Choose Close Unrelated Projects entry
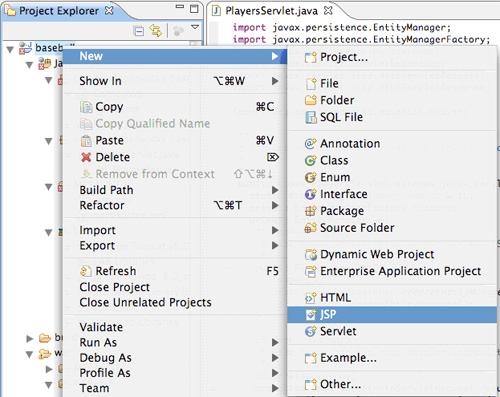This screenshot has width=500, height=397. click(x=175, y=302)
